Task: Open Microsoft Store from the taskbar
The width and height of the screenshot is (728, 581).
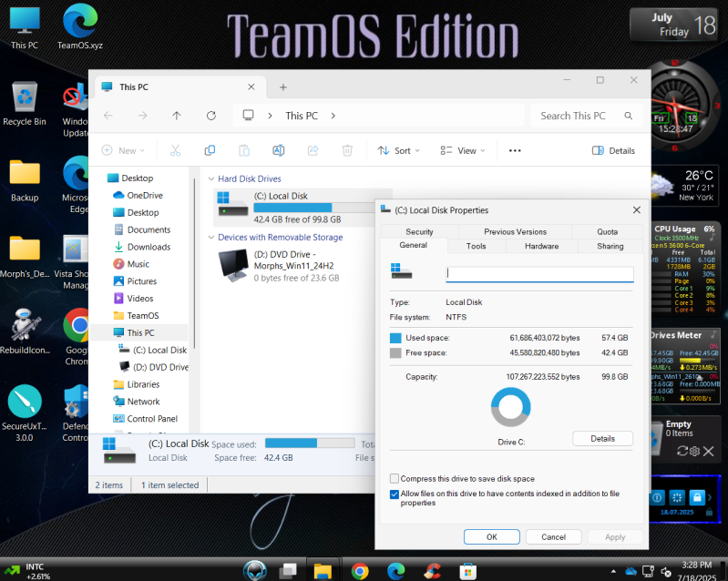Action: [x=467, y=571]
